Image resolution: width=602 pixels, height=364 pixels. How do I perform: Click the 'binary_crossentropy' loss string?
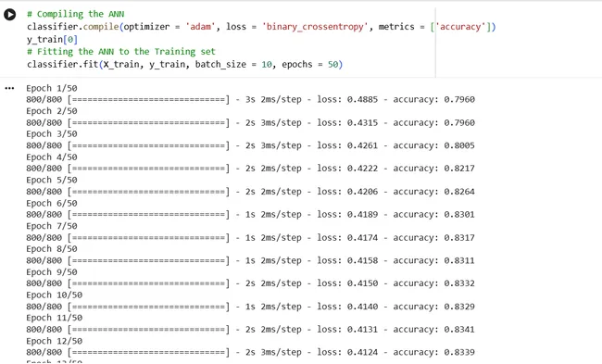pyautogui.click(x=315, y=27)
